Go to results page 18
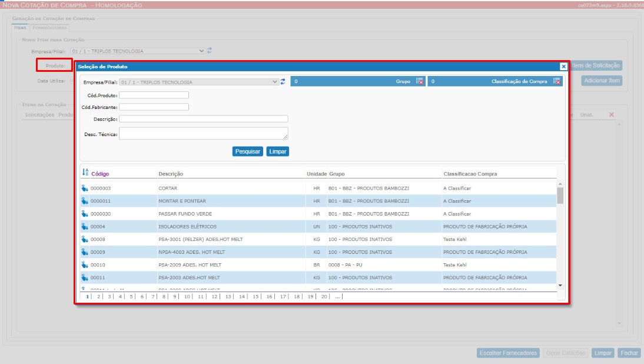Viewport: 644px width, 364px height. point(297,296)
